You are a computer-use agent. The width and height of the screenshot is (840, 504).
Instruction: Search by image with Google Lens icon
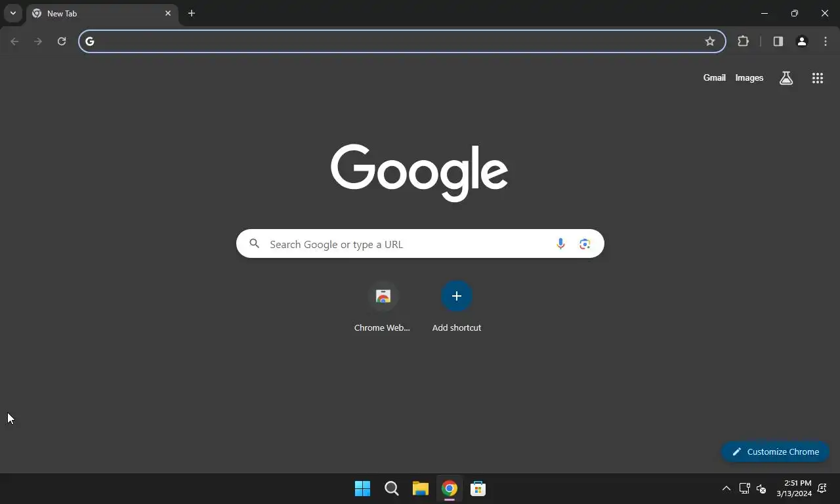[585, 244]
